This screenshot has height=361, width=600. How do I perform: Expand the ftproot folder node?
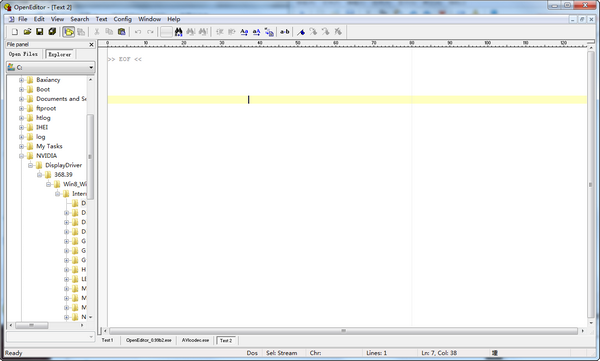(x=21, y=108)
